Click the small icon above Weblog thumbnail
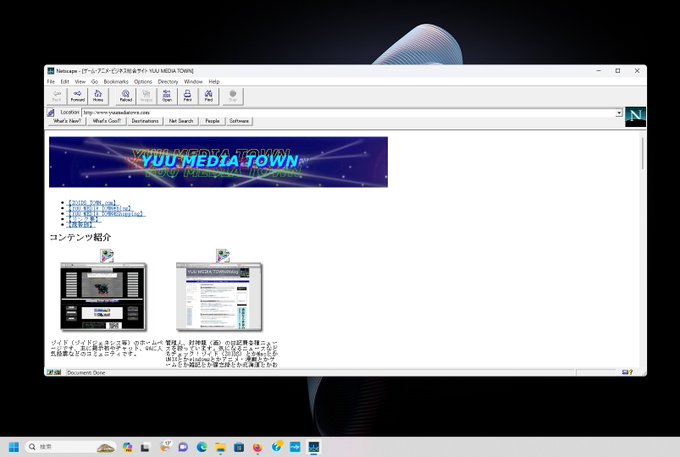Screen dimensions: 680x457 pos(222,255)
